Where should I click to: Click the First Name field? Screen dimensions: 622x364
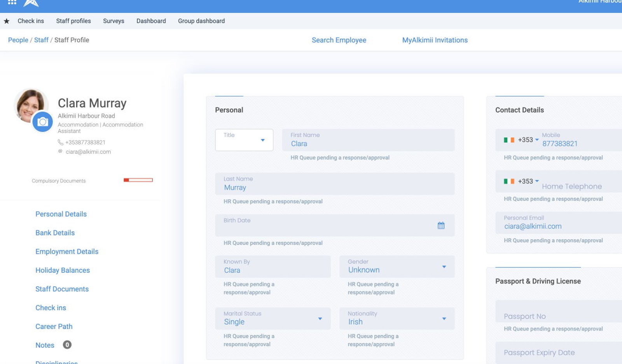click(x=368, y=140)
